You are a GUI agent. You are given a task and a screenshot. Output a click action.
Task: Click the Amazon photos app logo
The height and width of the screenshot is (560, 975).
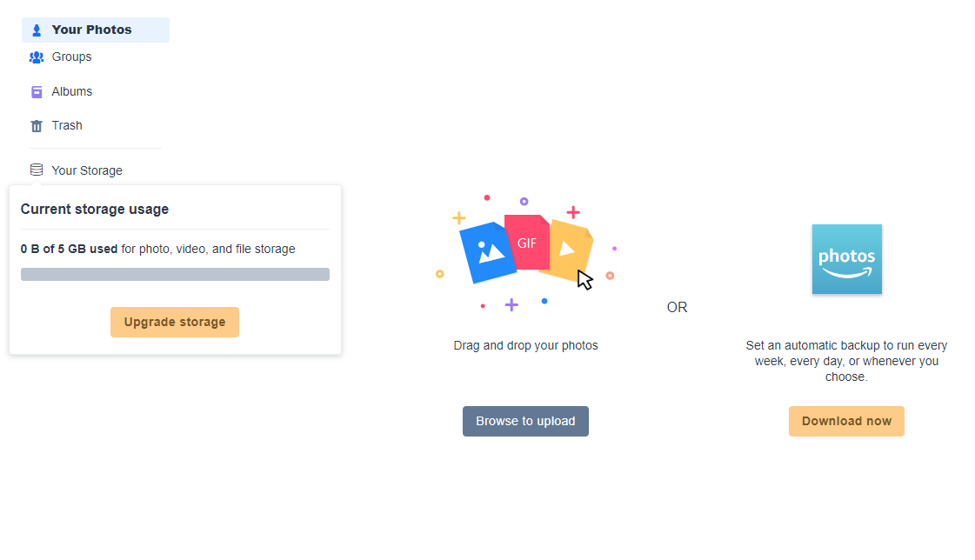847,259
